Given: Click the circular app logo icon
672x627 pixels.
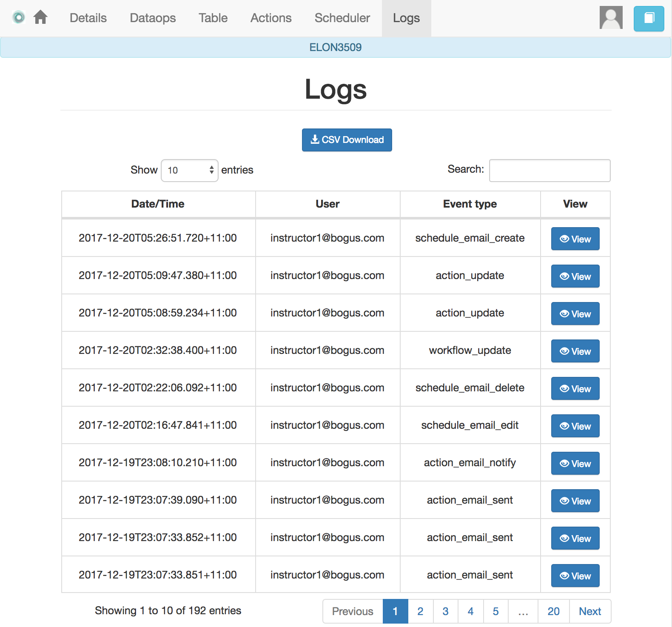Looking at the screenshot, I should (19, 17).
